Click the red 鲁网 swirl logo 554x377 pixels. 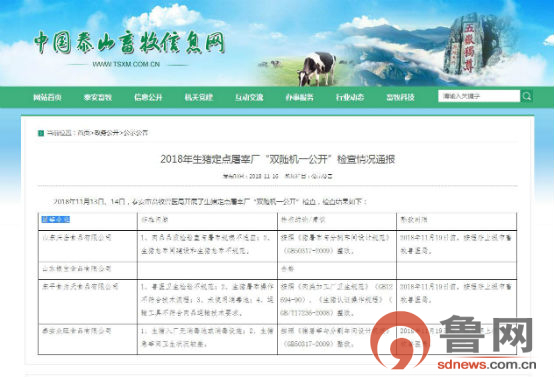tap(400, 339)
